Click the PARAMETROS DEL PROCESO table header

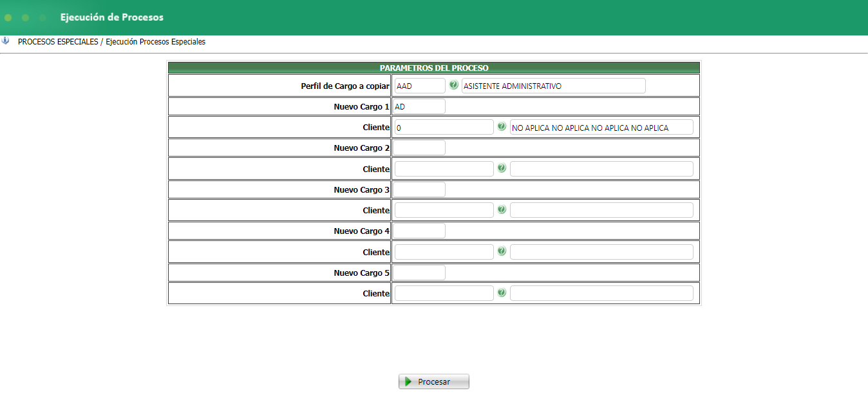434,68
